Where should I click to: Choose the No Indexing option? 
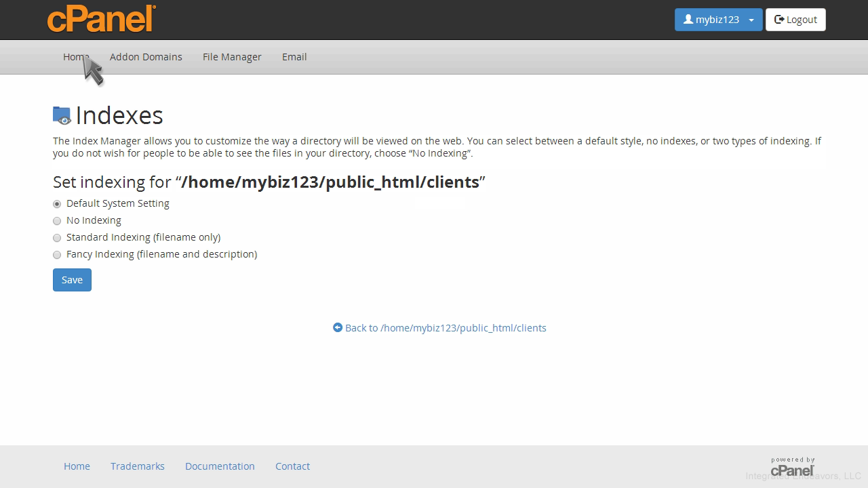(57, 221)
